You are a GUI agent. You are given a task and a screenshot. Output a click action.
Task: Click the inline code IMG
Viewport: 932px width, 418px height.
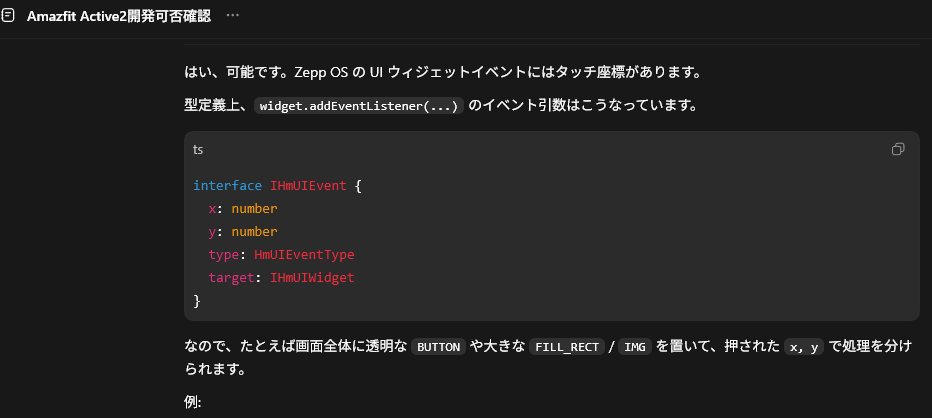coord(635,347)
